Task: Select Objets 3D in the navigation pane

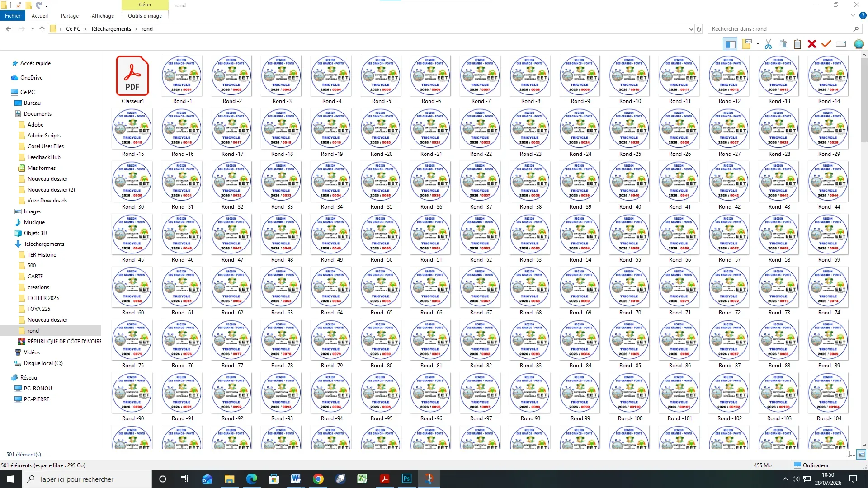Action: coord(35,233)
